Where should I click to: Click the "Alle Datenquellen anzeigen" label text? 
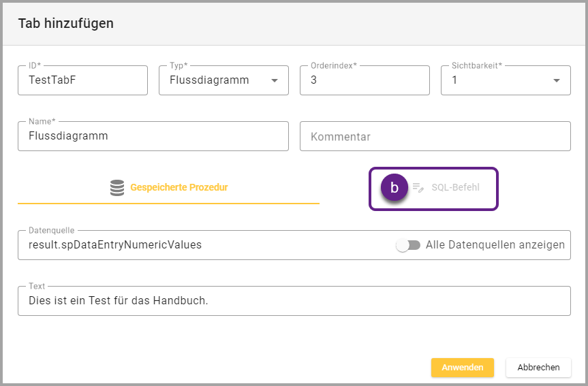[495, 245]
